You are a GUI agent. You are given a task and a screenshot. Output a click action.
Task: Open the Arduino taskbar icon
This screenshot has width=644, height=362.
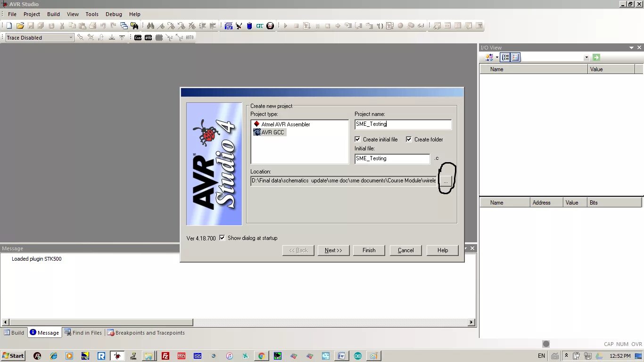(x=358, y=356)
